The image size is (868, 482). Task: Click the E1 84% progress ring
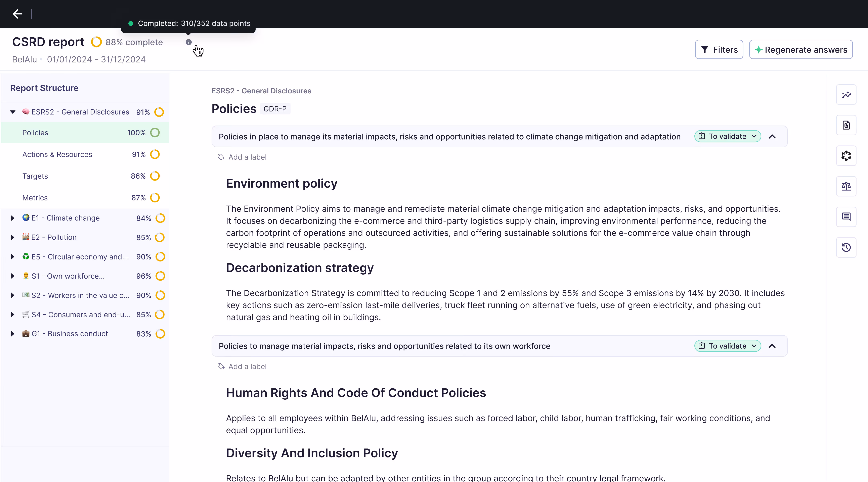(160, 218)
